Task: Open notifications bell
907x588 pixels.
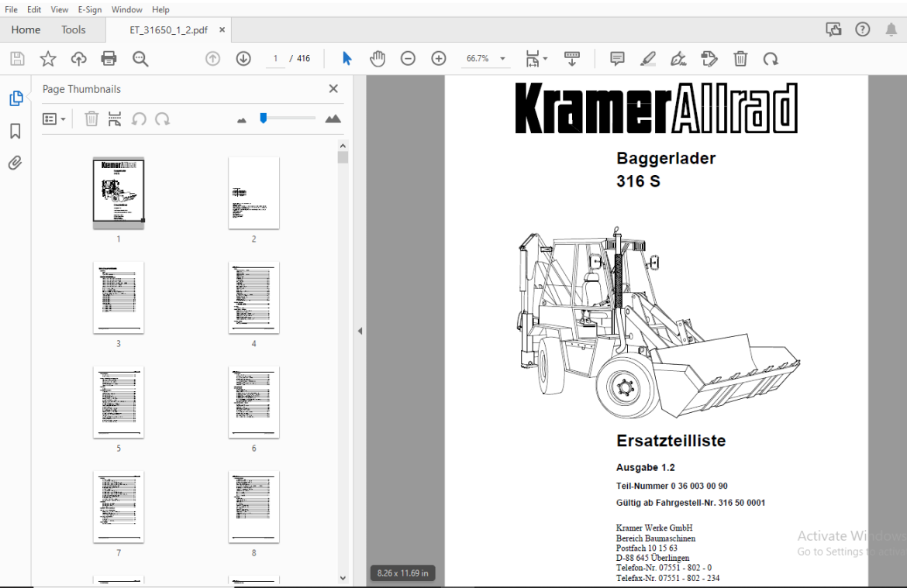Action: pos(891,29)
